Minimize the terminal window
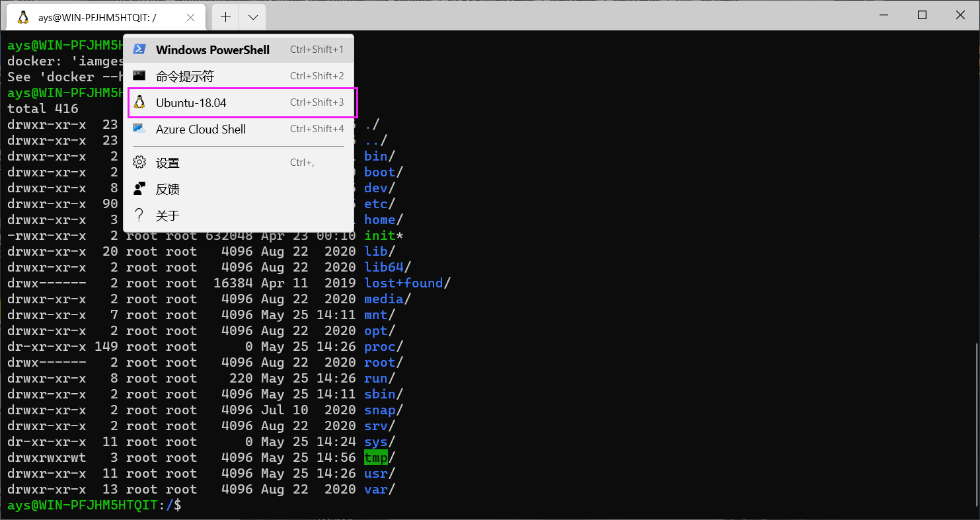The image size is (980, 520). [x=884, y=15]
